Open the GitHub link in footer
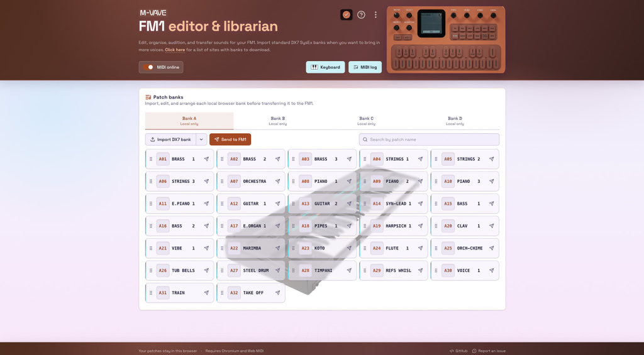This screenshot has height=355, width=644. point(458,351)
